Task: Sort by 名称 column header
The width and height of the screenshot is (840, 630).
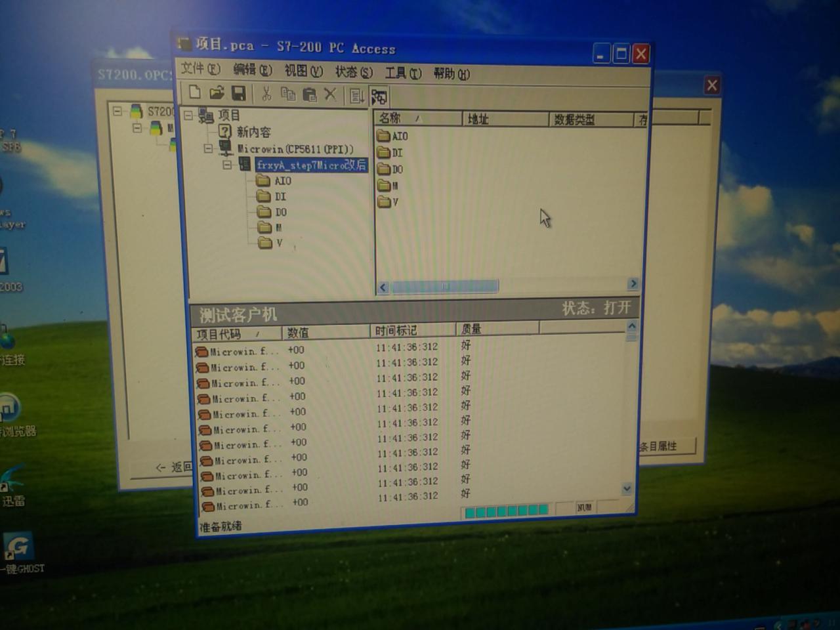Action: (x=418, y=118)
